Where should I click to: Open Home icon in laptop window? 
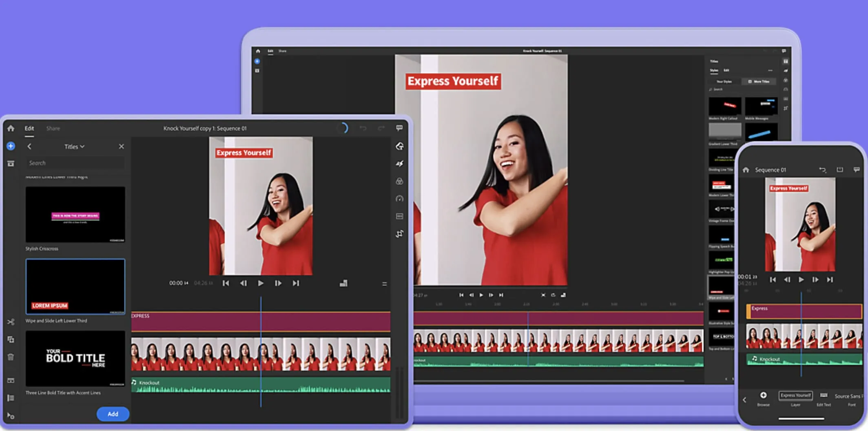pyautogui.click(x=258, y=51)
